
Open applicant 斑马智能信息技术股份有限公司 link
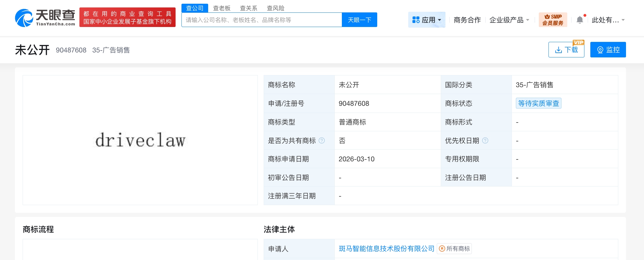(x=386, y=249)
